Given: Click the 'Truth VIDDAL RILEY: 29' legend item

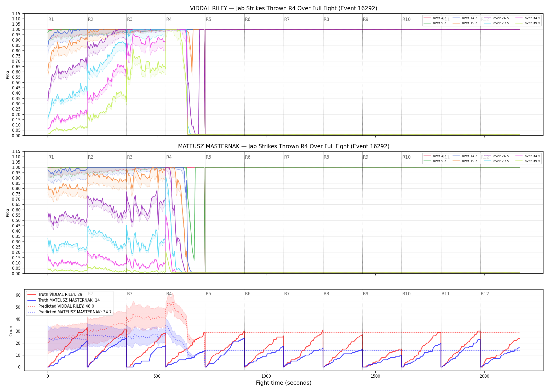Looking at the screenshot, I should [x=55, y=294].
